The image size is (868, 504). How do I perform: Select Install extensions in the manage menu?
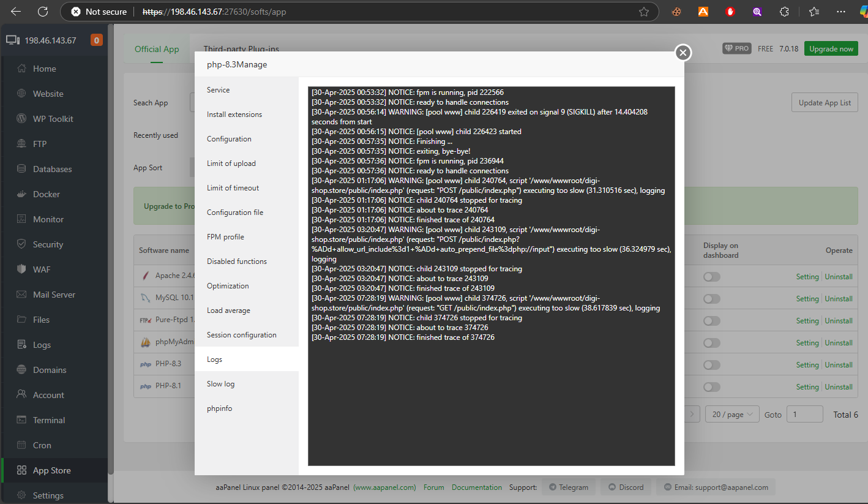pyautogui.click(x=234, y=115)
